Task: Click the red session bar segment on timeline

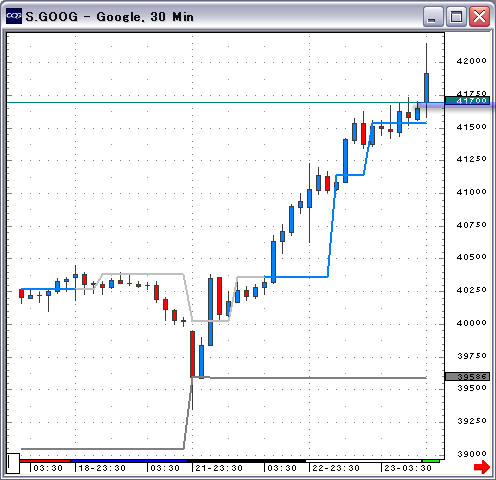Action: point(45,461)
